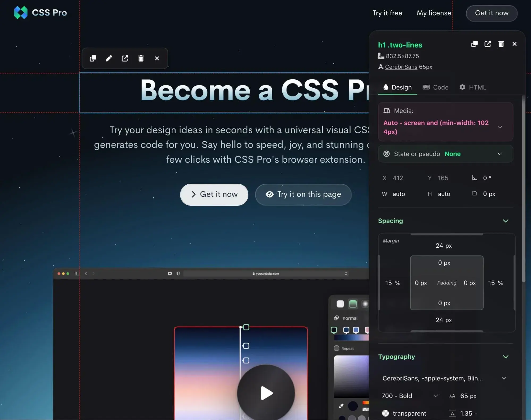Switch to the Code tab
The height and width of the screenshot is (420, 531).
click(x=435, y=87)
